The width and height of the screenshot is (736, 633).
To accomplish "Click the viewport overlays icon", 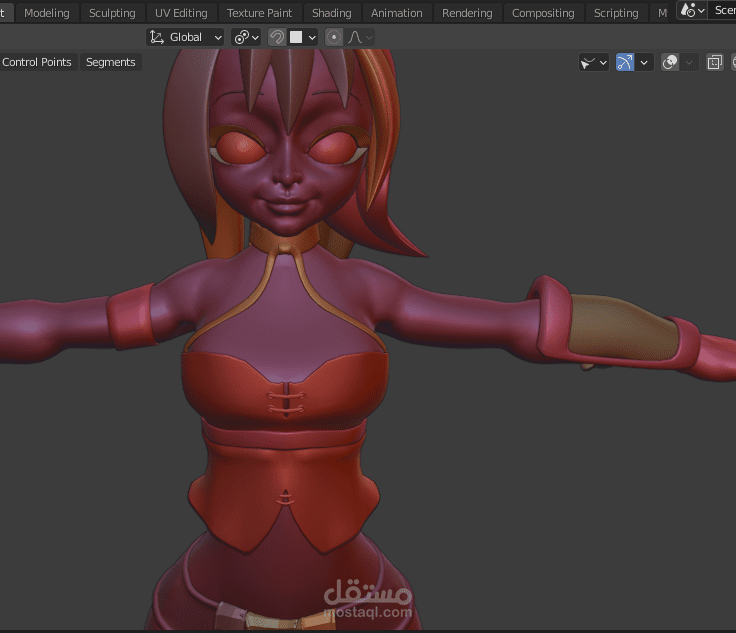I will (670, 62).
